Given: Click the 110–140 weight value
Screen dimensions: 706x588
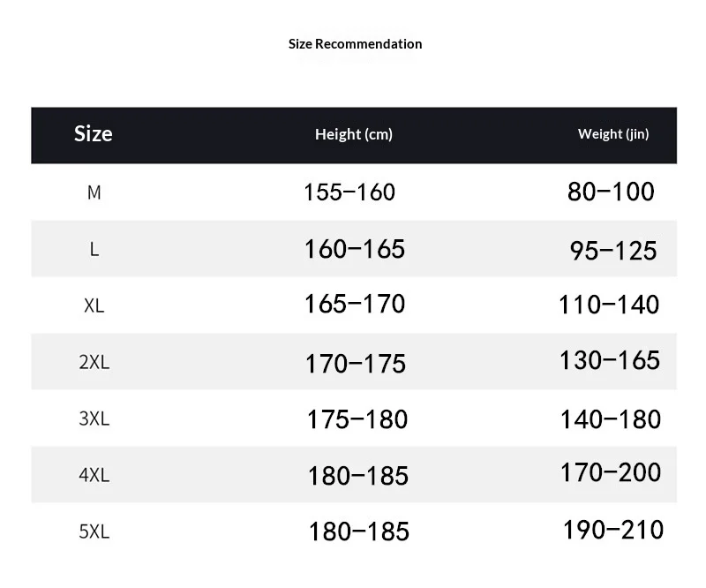Looking at the screenshot, I should coord(609,305).
